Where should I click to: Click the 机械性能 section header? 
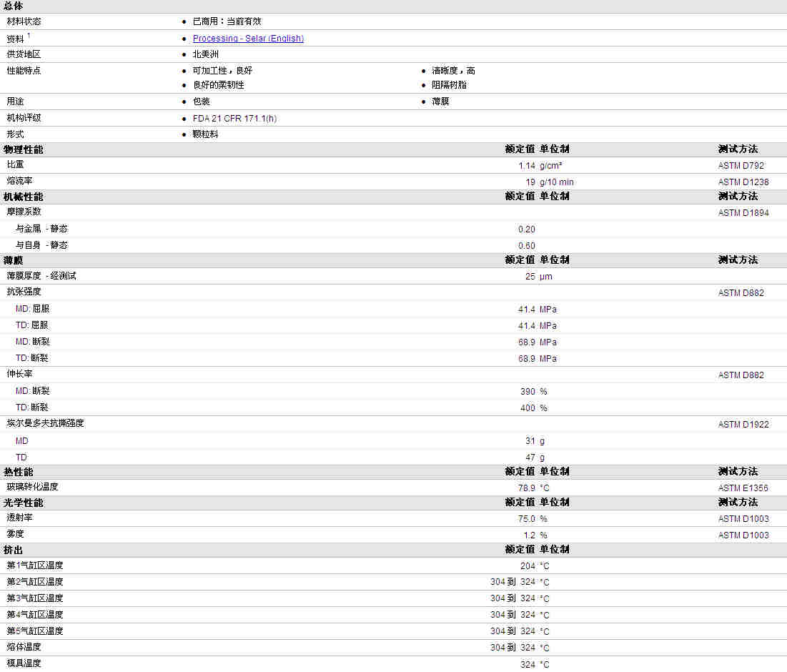pos(23,197)
